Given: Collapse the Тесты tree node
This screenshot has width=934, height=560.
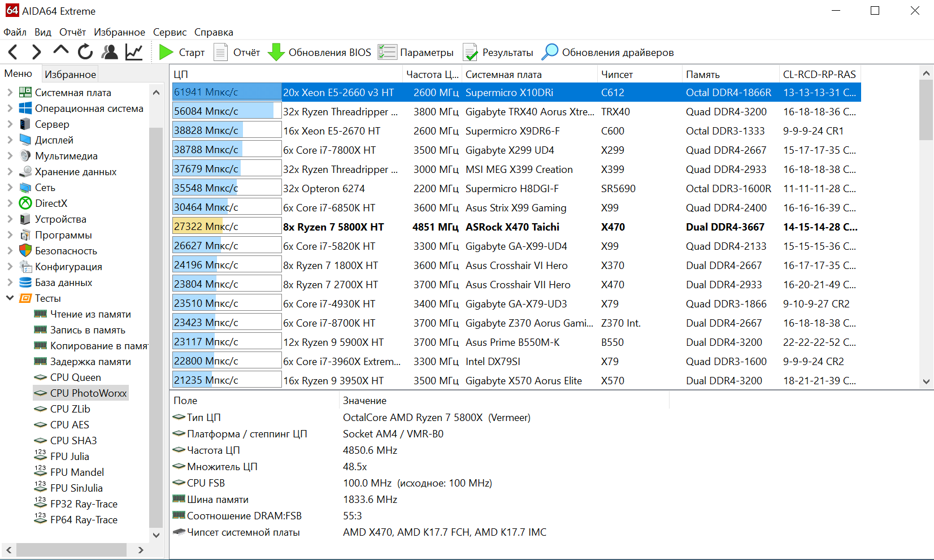Looking at the screenshot, I should click(x=10, y=298).
